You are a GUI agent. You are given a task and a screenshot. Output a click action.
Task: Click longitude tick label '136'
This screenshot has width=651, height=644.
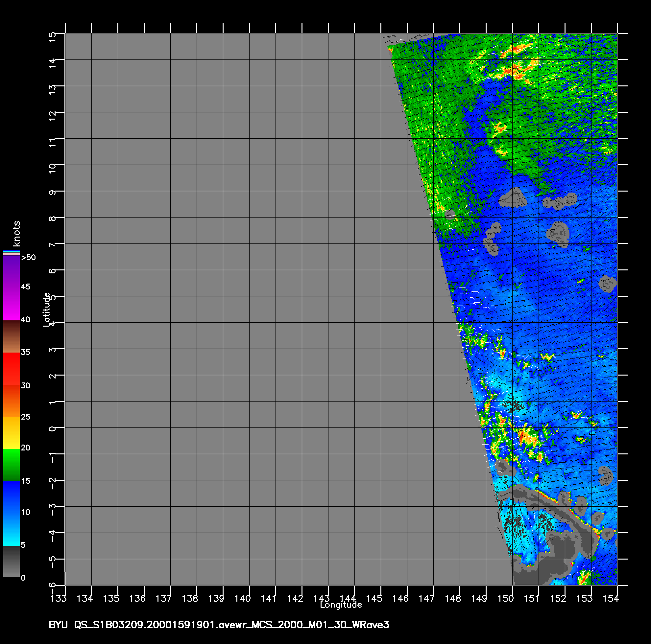137,599
